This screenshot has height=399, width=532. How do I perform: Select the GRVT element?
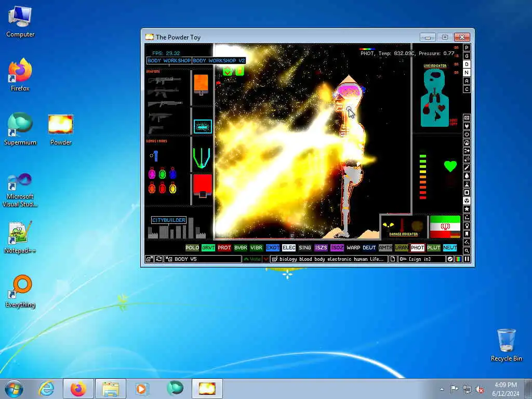point(208,248)
